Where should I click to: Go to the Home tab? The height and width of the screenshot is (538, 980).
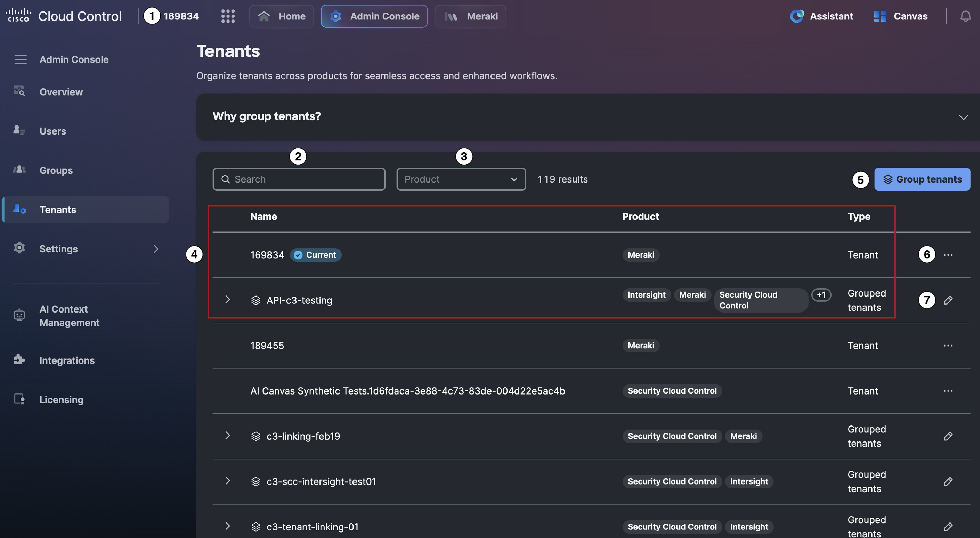coord(282,16)
